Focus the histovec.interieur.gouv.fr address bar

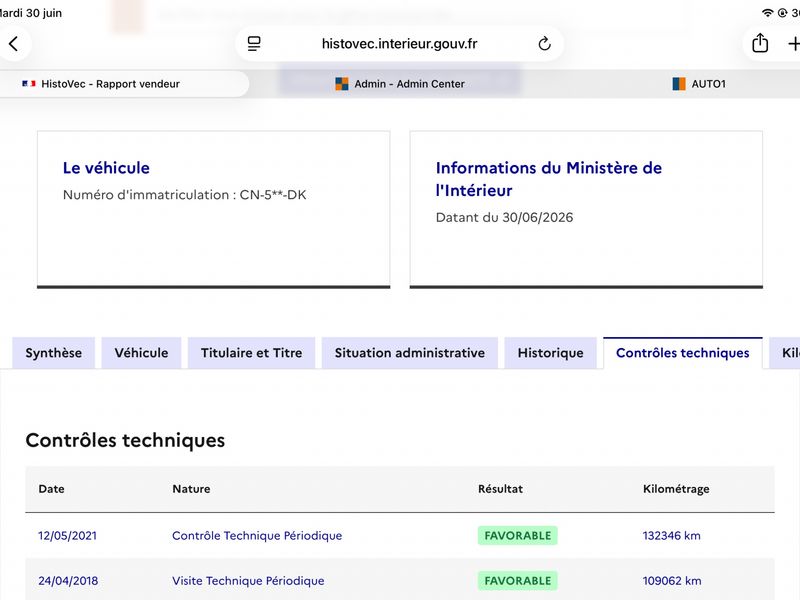pos(399,44)
